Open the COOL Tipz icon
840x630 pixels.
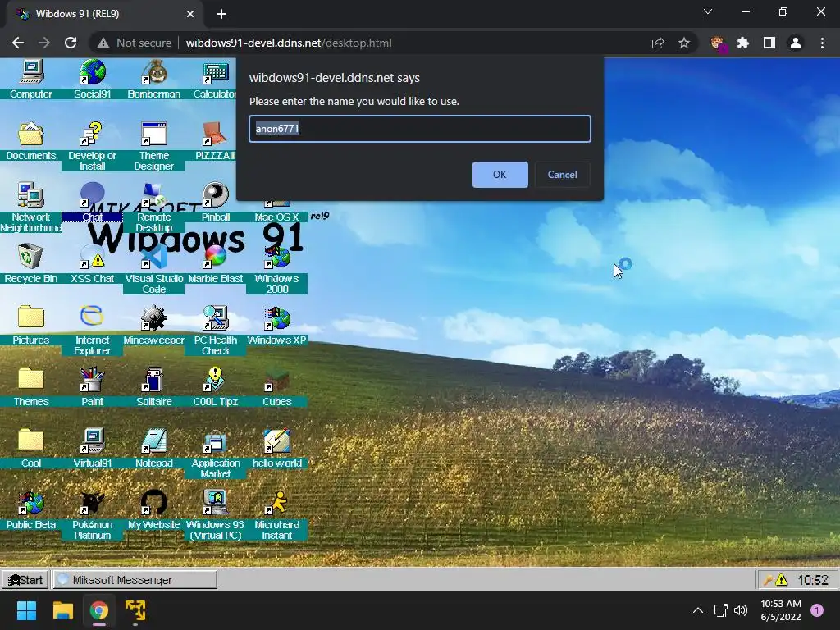click(216, 379)
